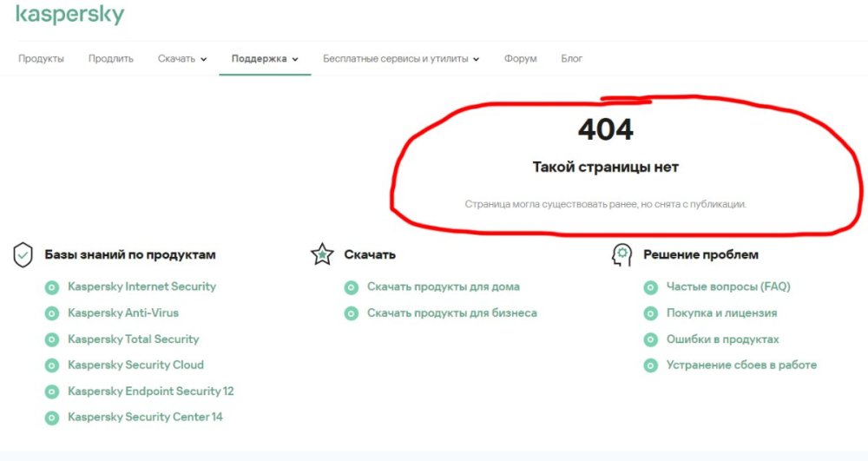Viewport: 868px width, 461px height.
Task: Click bullet icon next to Скачать продукты для дома
Action: click(x=351, y=287)
